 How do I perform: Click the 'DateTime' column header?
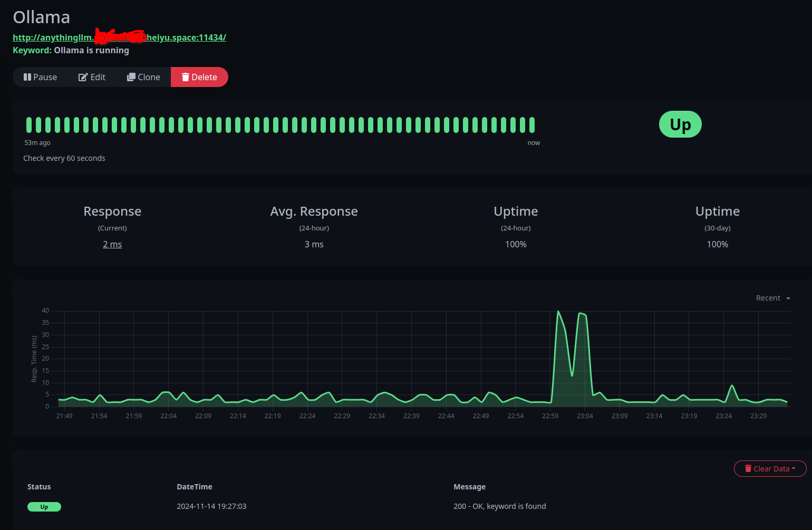(195, 487)
